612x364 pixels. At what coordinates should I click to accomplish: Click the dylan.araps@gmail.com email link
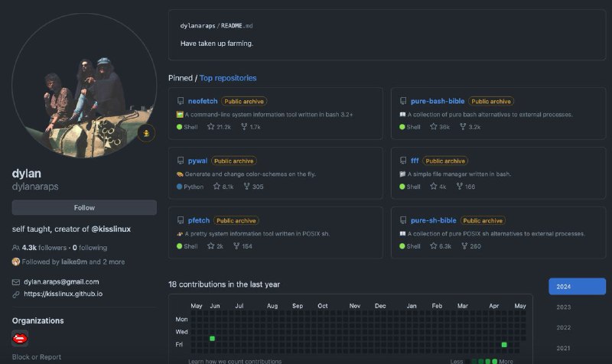click(x=60, y=282)
